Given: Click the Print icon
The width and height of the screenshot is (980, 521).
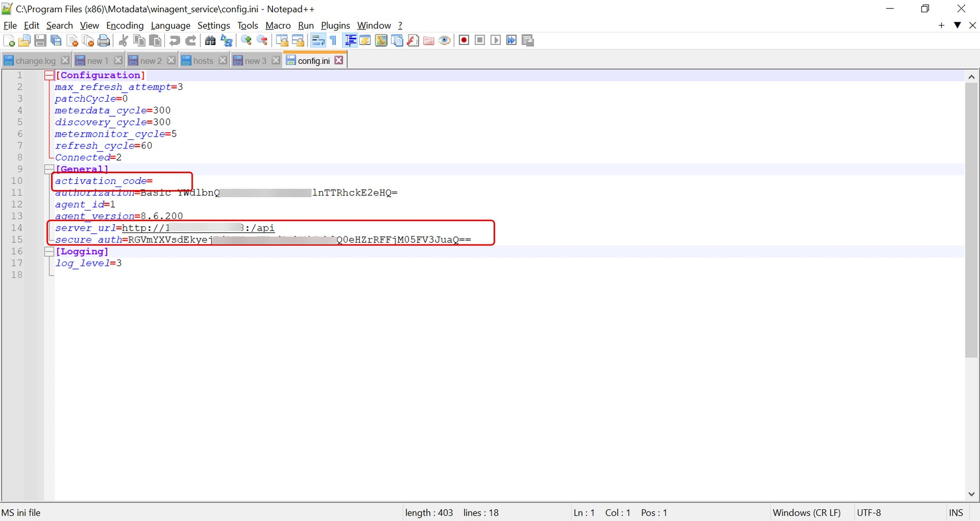Looking at the screenshot, I should tap(104, 41).
